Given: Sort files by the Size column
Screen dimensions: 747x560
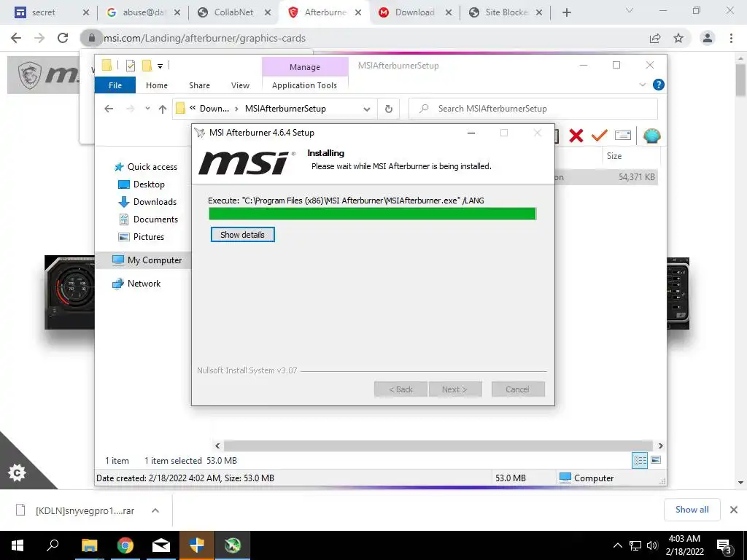Looking at the screenshot, I should 614,156.
